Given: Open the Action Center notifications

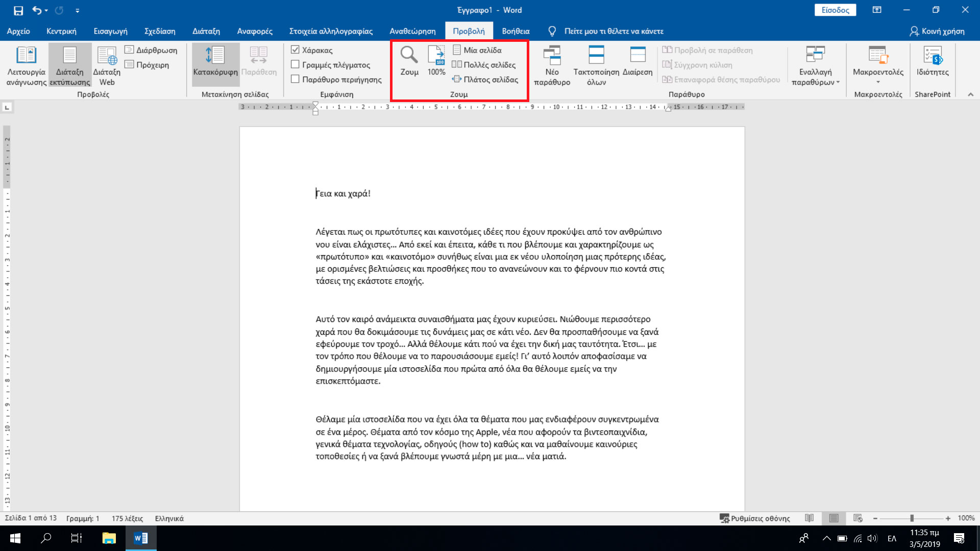Looking at the screenshot, I should pyautogui.click(x=959, y=538).
